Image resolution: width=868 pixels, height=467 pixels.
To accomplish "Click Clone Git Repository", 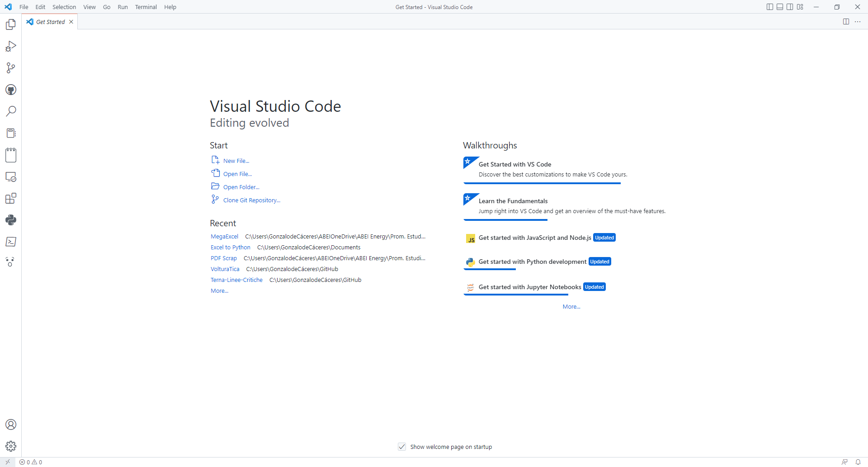I will (251, 200).
